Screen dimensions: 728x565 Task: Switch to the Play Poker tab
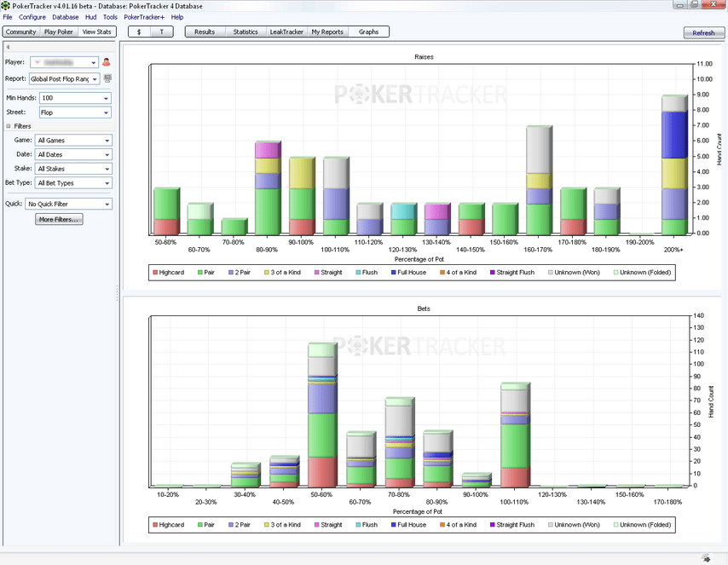click(x=59, y=32)
